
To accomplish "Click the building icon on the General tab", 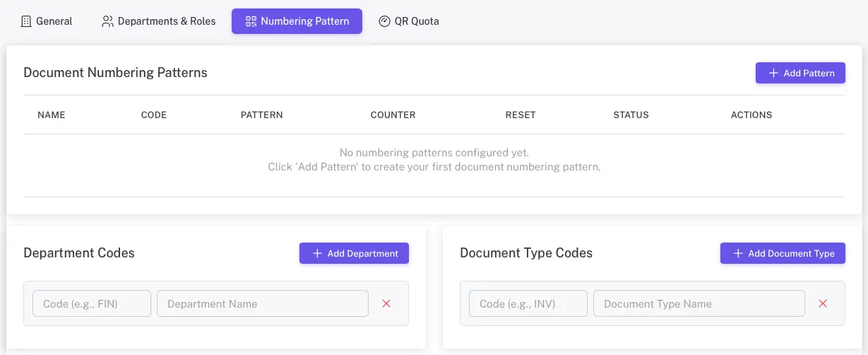I will click(26, 21).
